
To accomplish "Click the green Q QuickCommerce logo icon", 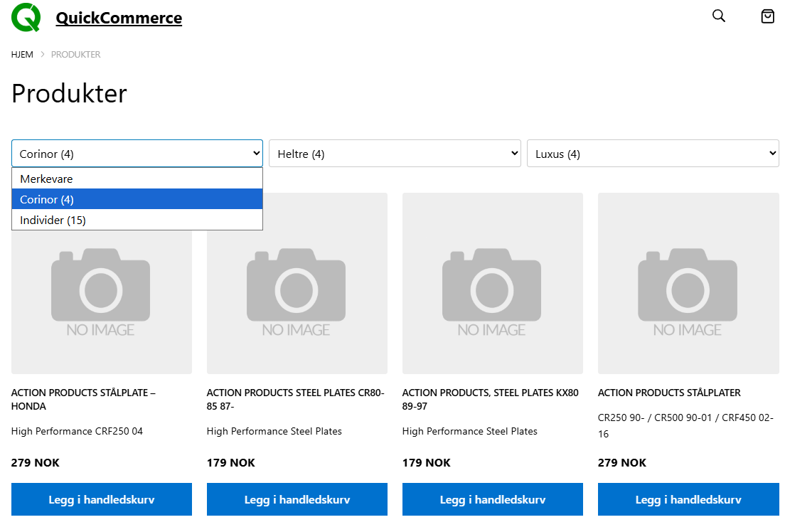I will [26, 17].
